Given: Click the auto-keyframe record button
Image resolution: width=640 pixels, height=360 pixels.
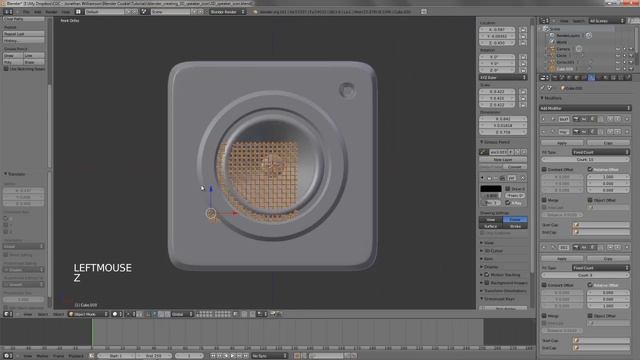Looking at the screenshot, I should (x=297, y=356).
